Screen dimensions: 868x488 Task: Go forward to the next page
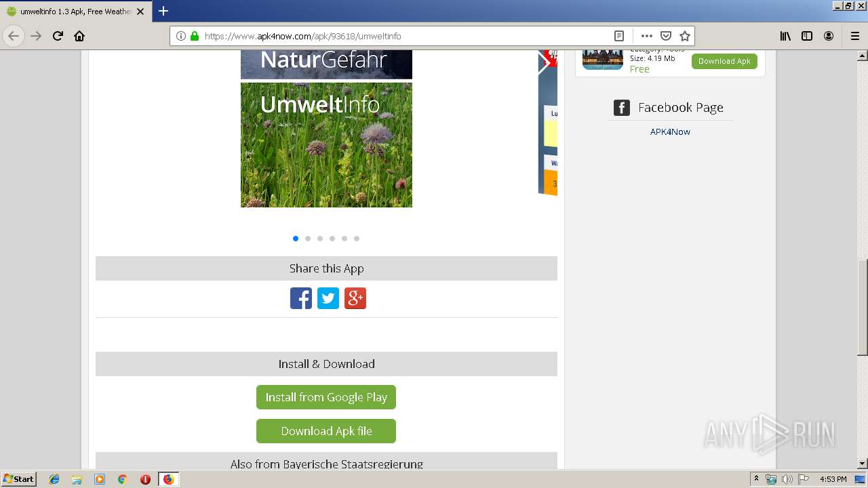click(36, 36)
